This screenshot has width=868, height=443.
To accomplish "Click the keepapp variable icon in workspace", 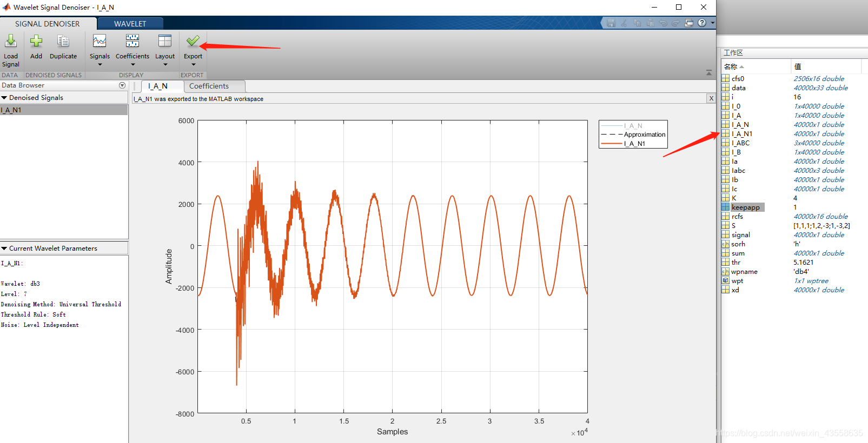I will coord(725,207).
